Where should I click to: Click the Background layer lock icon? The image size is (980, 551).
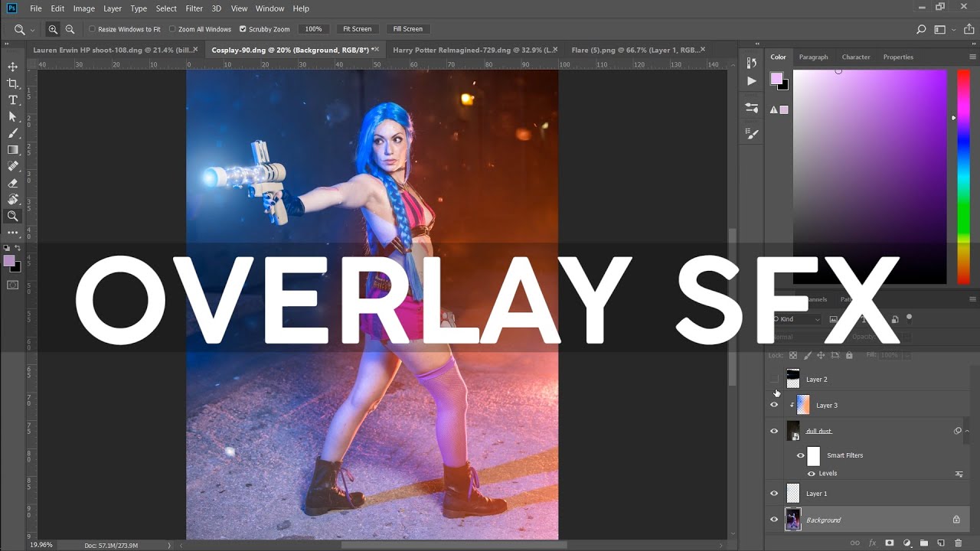click(956, 520)
